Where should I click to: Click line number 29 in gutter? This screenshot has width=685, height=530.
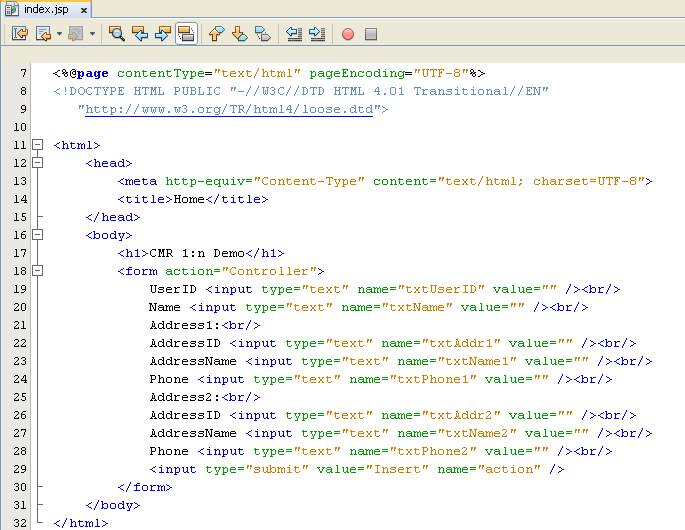point(20,469)
